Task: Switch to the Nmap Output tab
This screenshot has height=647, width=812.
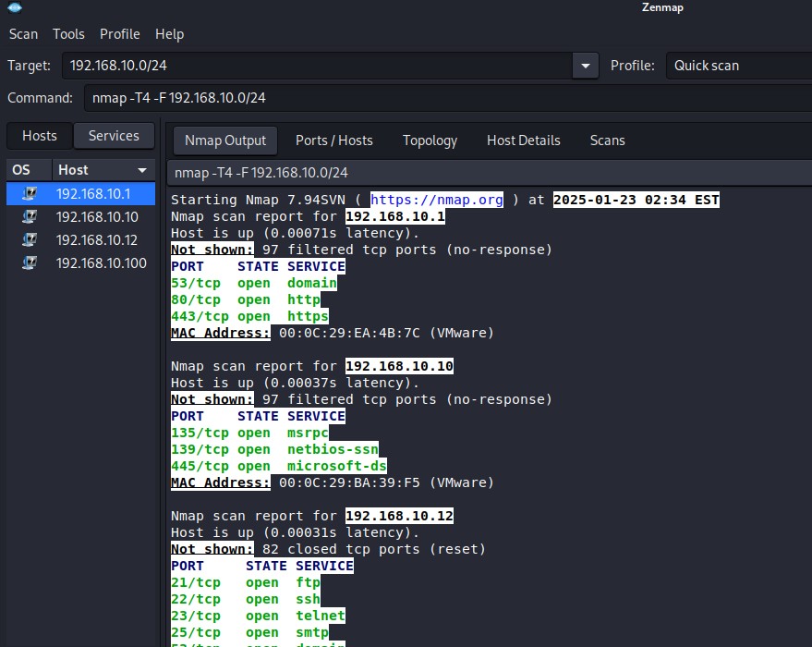Action: [x=225, y=140]
